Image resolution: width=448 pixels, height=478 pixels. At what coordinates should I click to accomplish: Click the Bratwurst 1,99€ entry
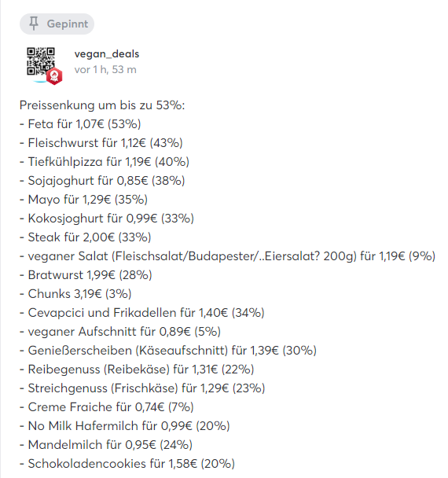coord(86,275)
